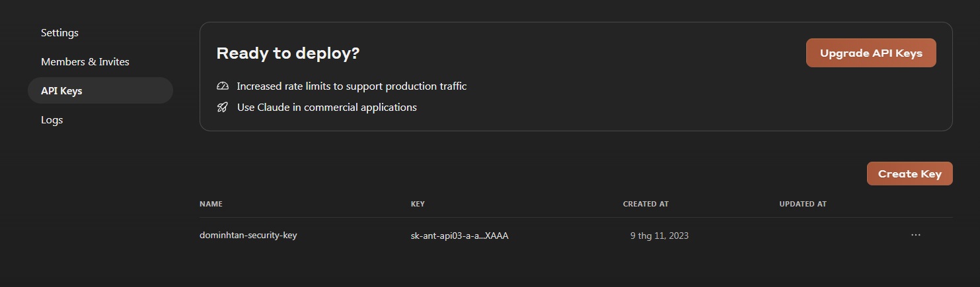Click the masked sk-ant-api03 key value
Image resolution: width=980 pixels, height=287 pixels.
click(x=459, y=236)
